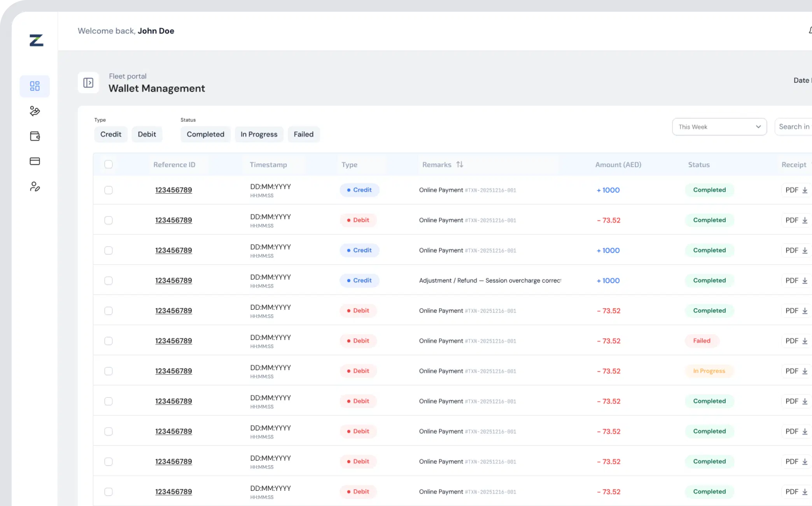Click the Search in input field
Viewport: 812px width, 506px height.
793,127
